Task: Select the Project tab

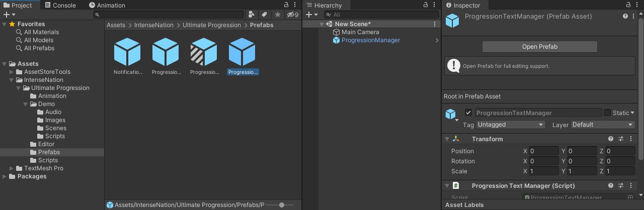Action: [18, 6]
